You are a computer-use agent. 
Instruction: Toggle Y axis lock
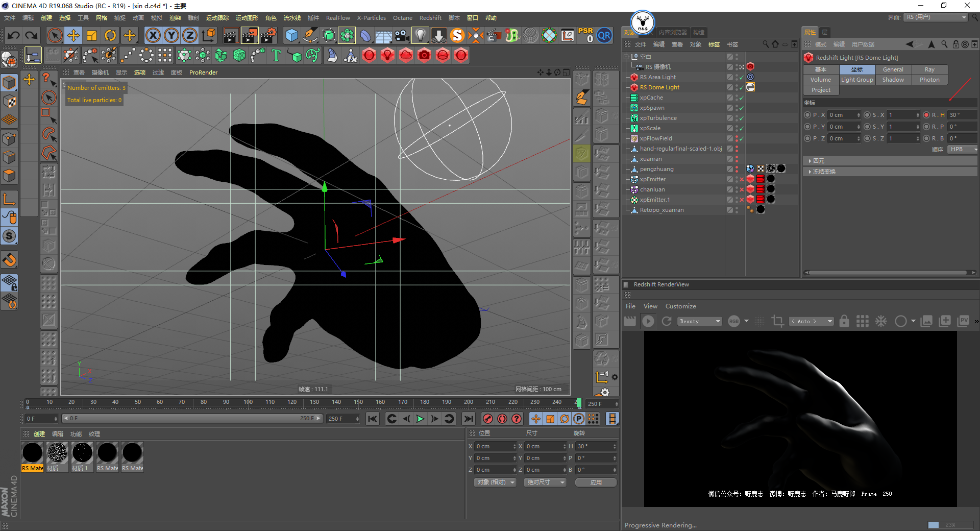pyautogui.click(x=171, y=35)
